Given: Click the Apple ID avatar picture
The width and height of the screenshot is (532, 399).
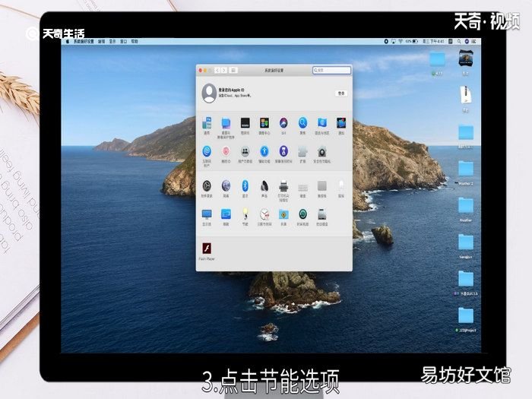Looking at the screenshot, I should [x=209, y=93].
